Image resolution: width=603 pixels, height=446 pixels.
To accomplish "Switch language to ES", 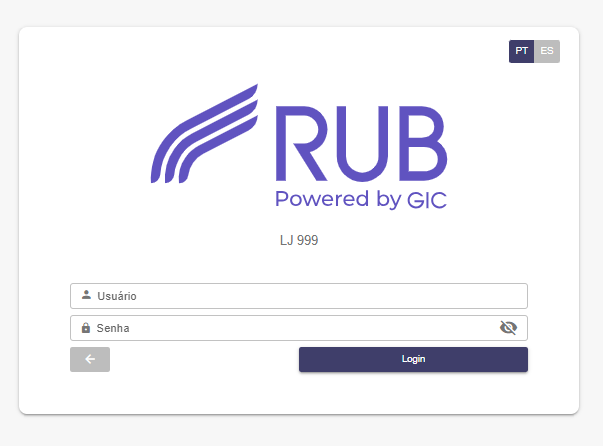I will pos(547,51).
